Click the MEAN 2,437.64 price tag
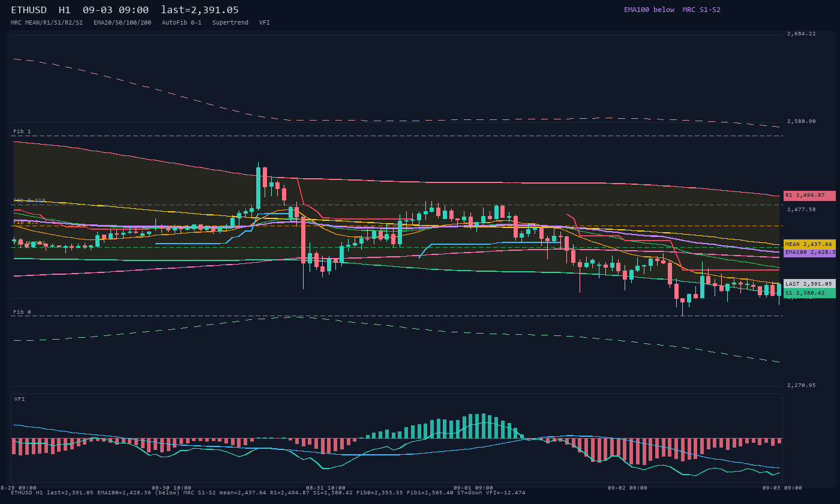This screenshot has height=504, width=840. pos(809,244)
